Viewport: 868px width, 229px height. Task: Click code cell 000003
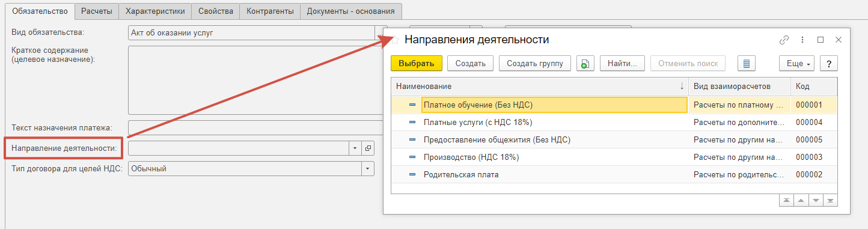click(x=814, y=157)
